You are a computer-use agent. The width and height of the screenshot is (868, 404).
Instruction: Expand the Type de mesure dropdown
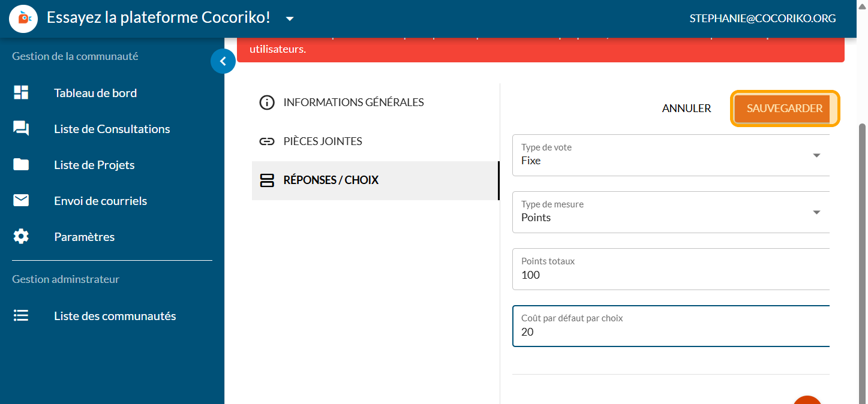pos(816,212)
